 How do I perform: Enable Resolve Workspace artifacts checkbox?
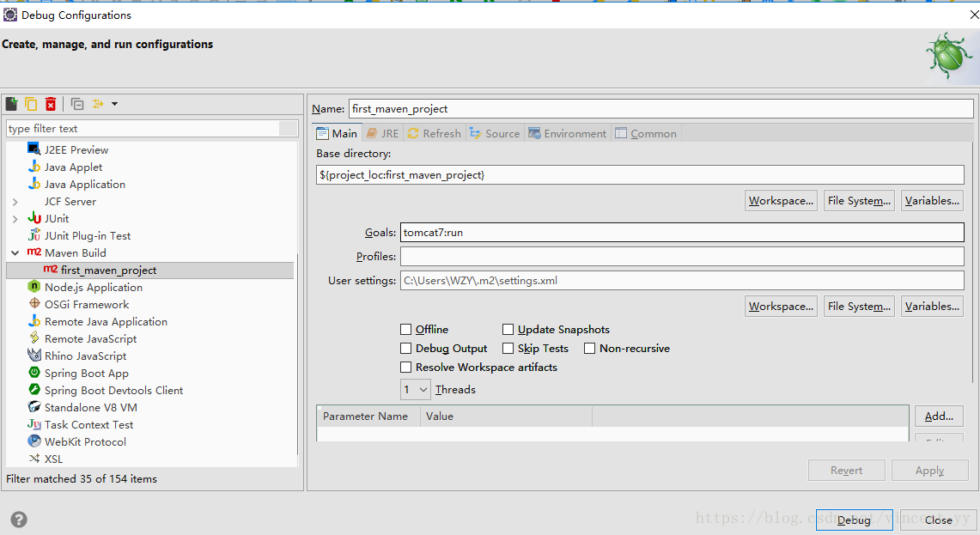(x=405, y=367)
